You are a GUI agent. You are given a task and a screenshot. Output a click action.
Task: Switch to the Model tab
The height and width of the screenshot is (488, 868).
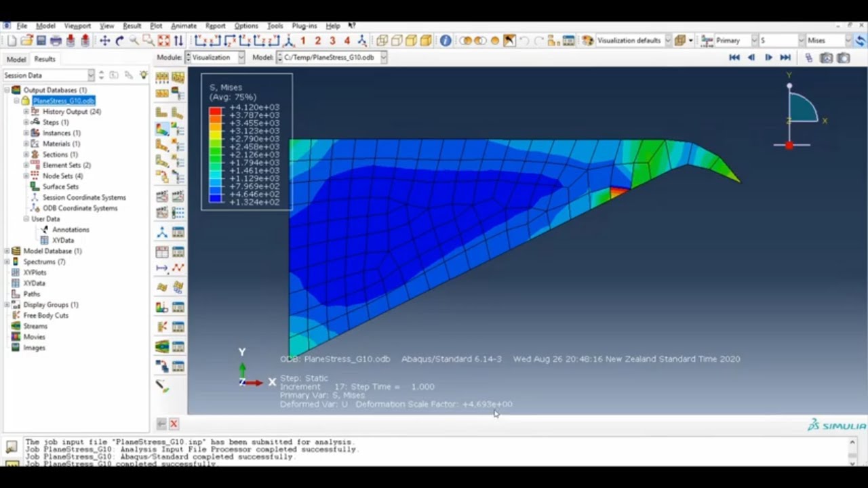(16, 59)
